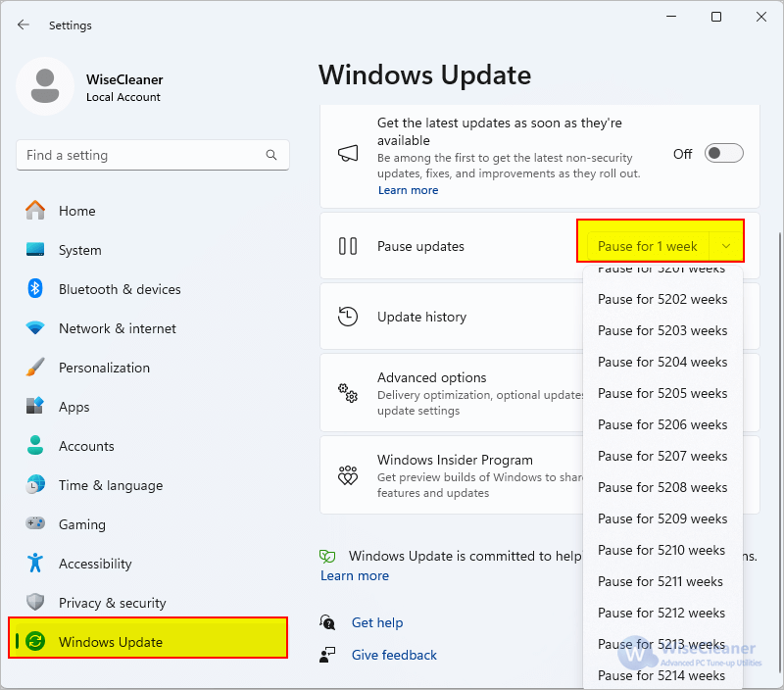Click the search magnifier icon
This screenshot has height=690, width=784.
coord(271,155)
